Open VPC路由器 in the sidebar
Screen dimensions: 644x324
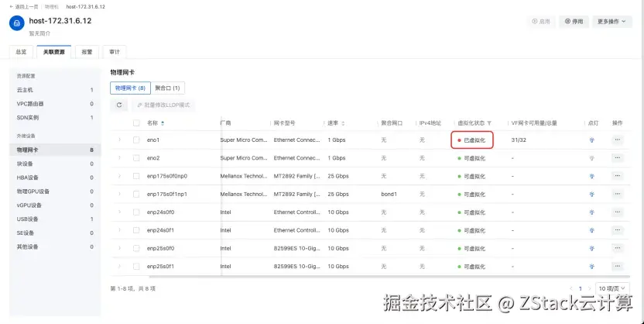(x=55, y=104)
